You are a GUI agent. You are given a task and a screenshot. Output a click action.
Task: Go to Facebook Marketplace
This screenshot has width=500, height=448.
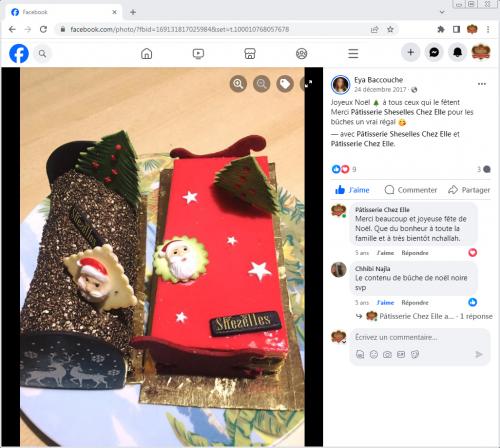pos(250,54)
